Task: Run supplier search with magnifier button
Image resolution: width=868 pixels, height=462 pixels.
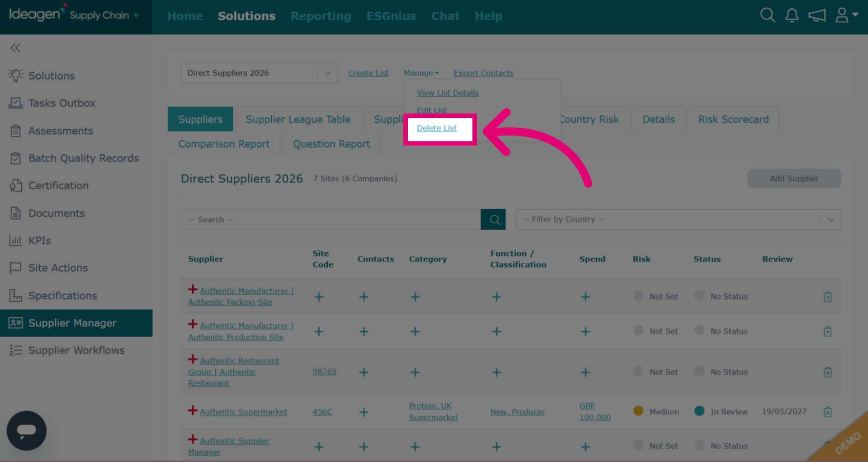Action: [493, 219]
